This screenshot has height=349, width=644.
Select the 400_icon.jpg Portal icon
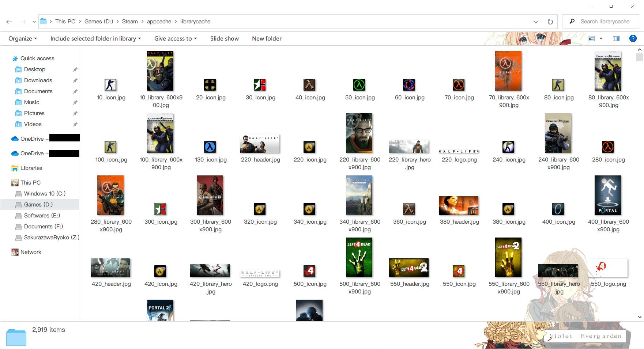pos(558,209)
